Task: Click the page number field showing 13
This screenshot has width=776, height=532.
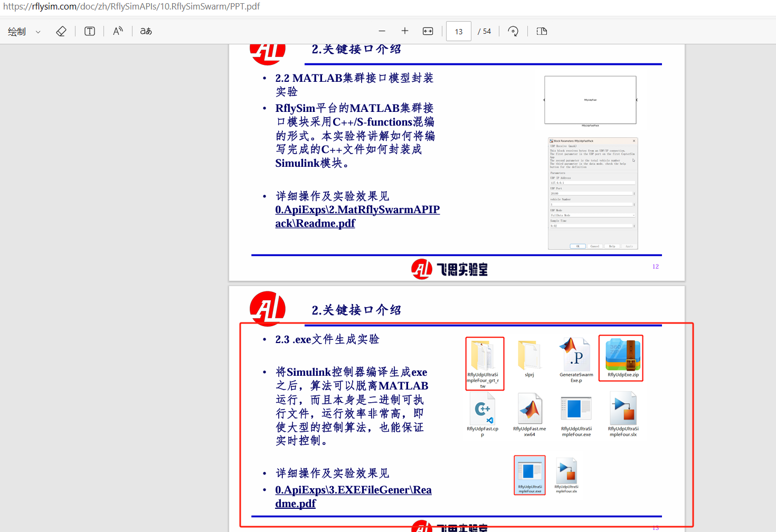Action: tap(459, 32)
